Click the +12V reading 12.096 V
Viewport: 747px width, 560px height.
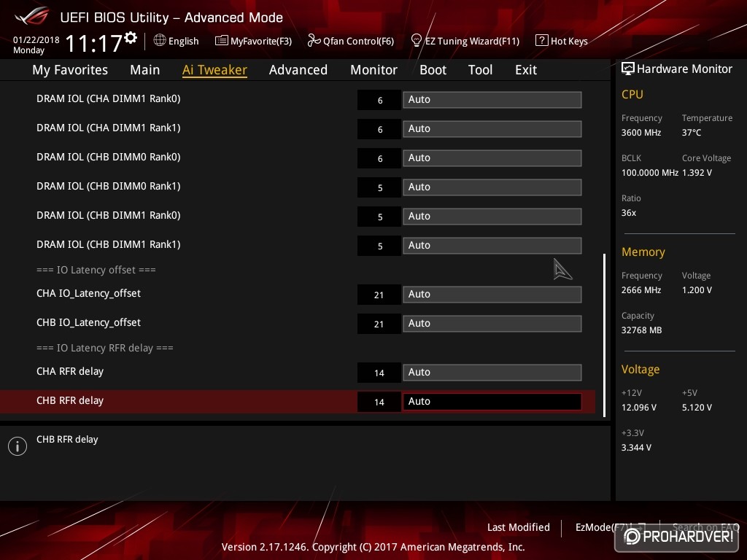pyautogui.click(x=639, y=408)
